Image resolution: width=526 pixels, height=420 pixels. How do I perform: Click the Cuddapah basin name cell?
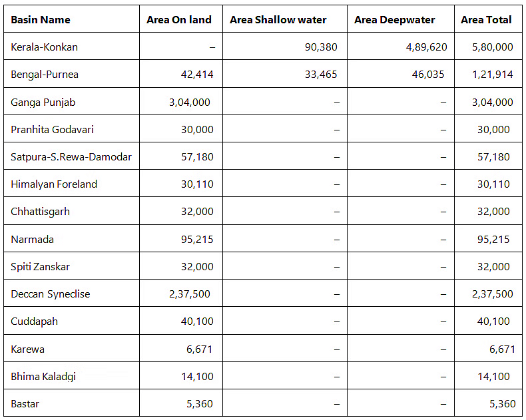point(35,321)
